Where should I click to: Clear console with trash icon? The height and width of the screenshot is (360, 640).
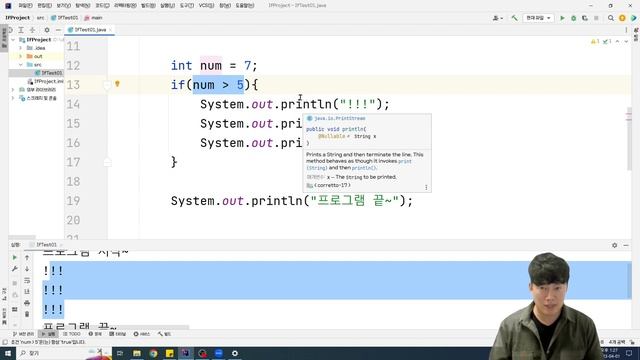(x=27, y=314)
